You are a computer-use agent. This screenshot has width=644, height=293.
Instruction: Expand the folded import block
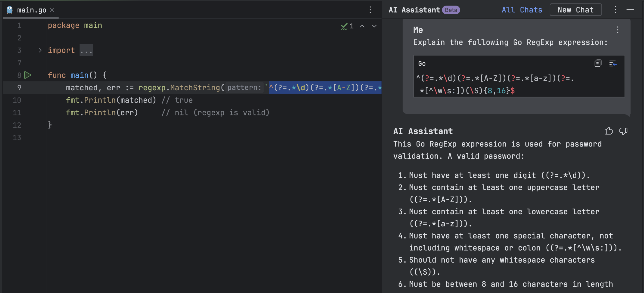[x=40, y=50]
